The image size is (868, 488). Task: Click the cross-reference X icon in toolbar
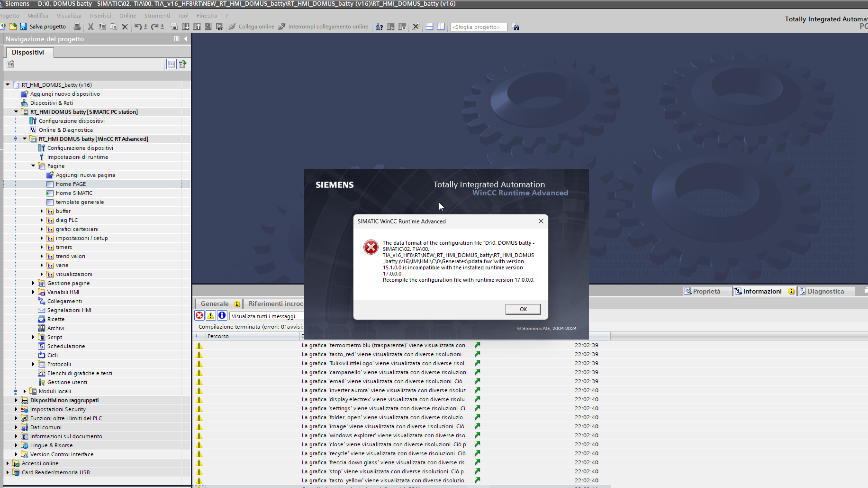pos(416,27)
